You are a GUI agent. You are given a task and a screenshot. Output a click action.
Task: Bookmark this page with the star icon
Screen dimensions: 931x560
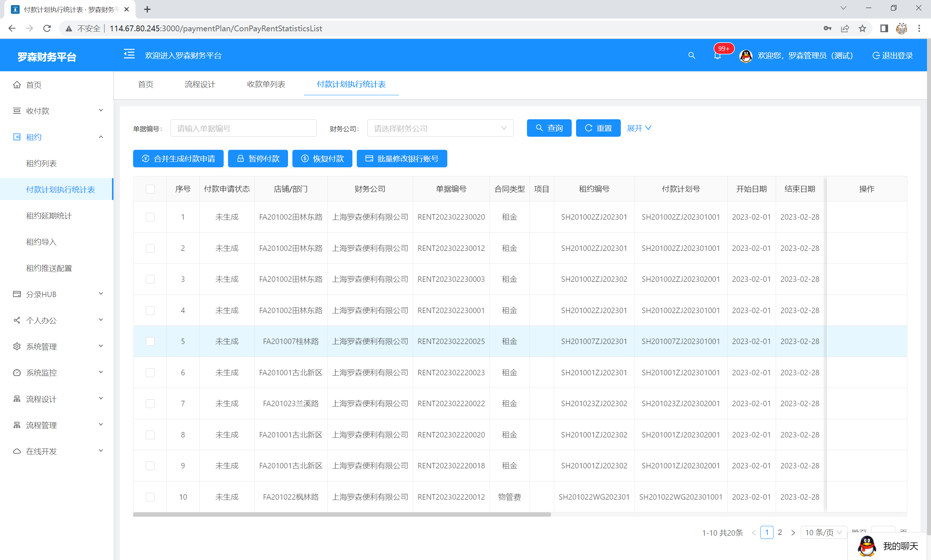[x=862, y=28]
